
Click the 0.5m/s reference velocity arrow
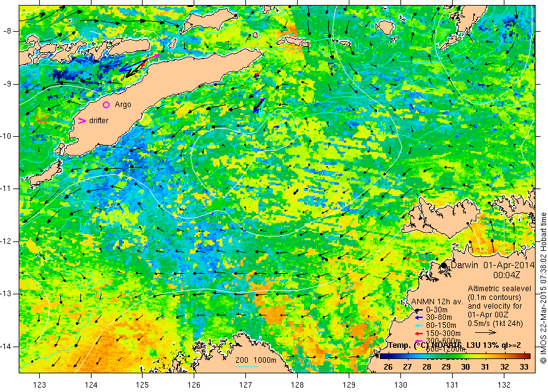486,332
